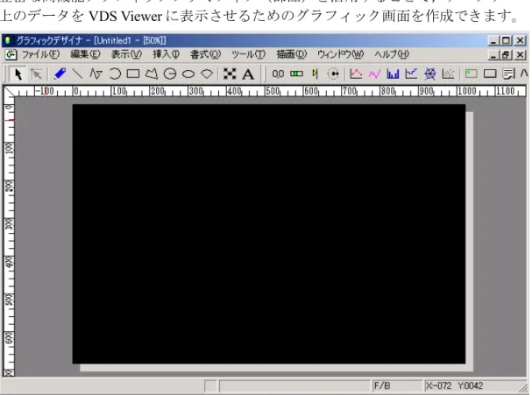The image size is (532, 395).
Task: Click the horizontal ruler at 500
Action: pyautogui.click(x=273, y=91)
